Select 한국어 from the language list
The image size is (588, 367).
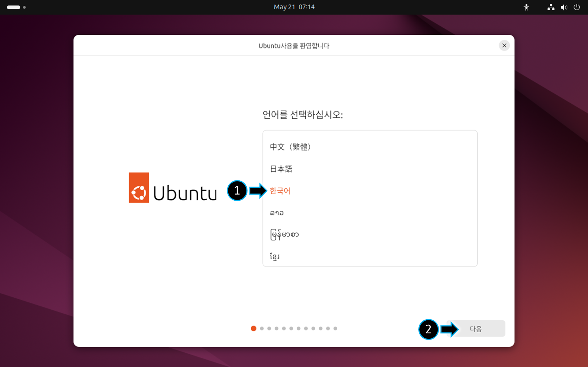[x=370, y=191]
